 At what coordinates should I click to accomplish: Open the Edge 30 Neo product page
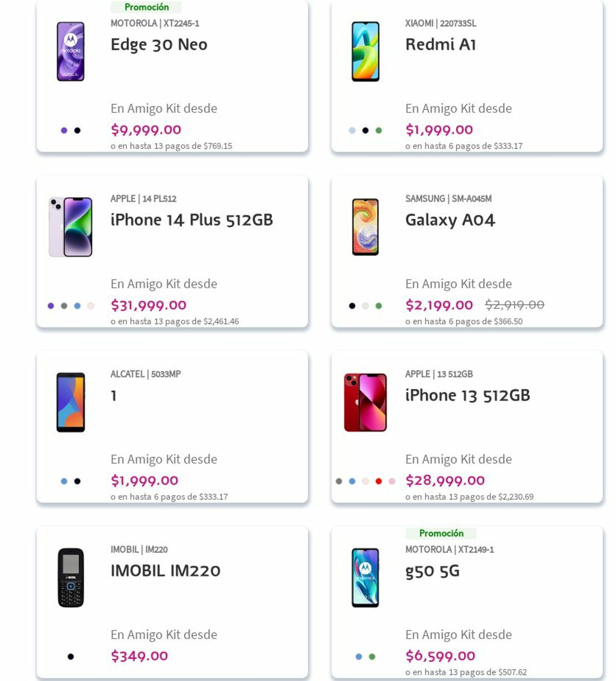pyautogui.click(x=159, y=44)
